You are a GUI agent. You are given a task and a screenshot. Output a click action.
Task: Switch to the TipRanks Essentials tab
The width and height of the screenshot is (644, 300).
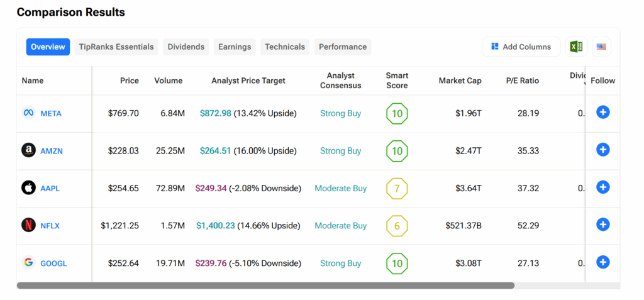tap(116, 47)
